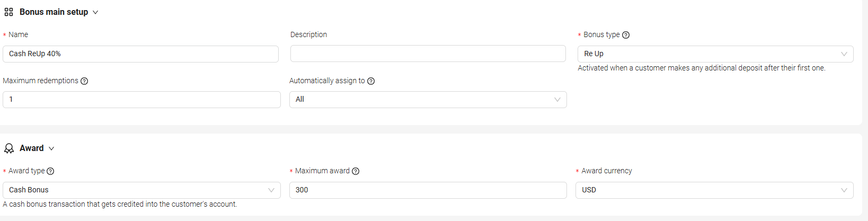Open the Bonus type dropdown showing Re Up
This screenshot has height=221, width=868.
click(x=715, y=54)
